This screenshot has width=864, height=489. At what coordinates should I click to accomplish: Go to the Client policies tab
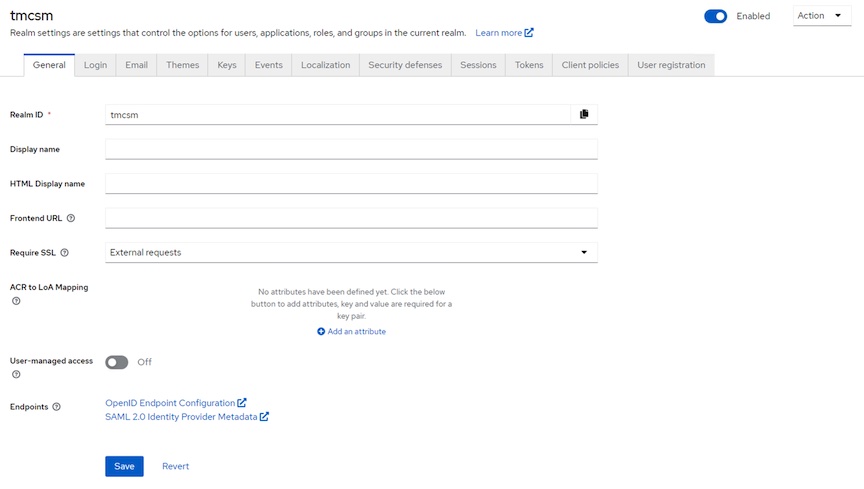click(590, 65)
